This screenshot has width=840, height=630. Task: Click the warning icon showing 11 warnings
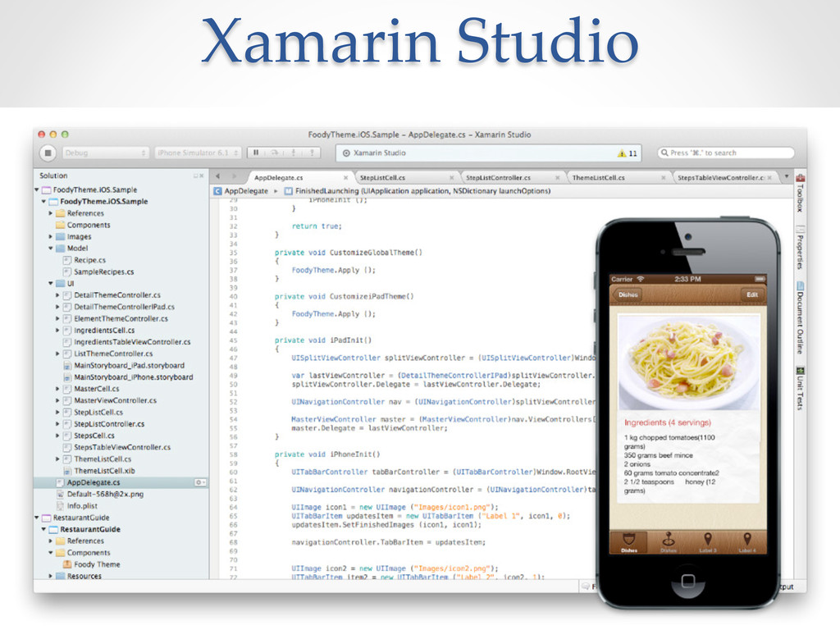click(x=622, y=153)
